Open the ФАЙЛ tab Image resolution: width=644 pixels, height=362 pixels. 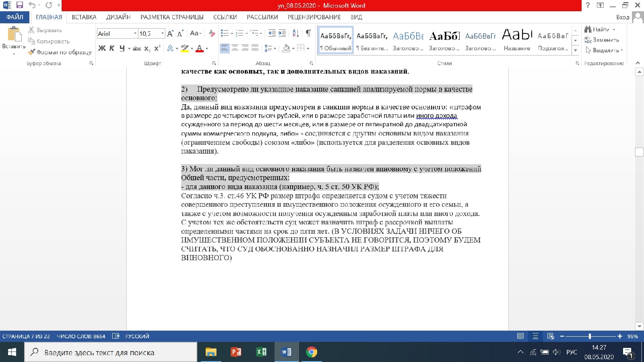(14, 17)
